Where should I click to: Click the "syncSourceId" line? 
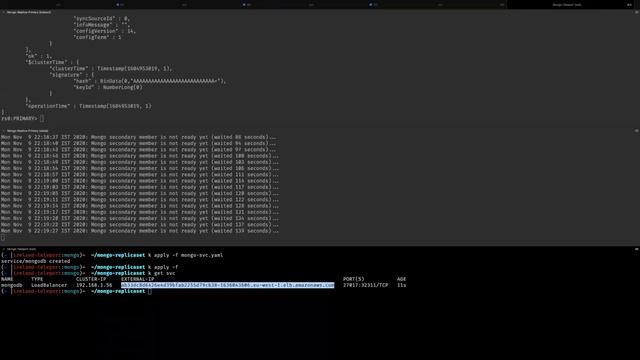(x=102, y=18)
